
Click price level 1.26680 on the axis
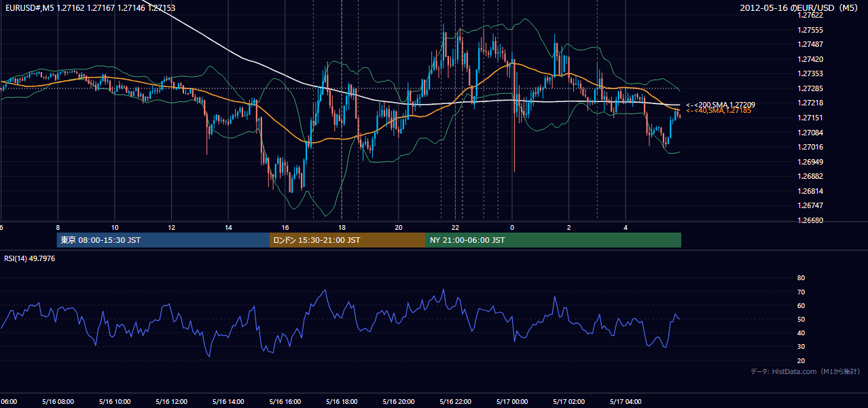[810, 220]
